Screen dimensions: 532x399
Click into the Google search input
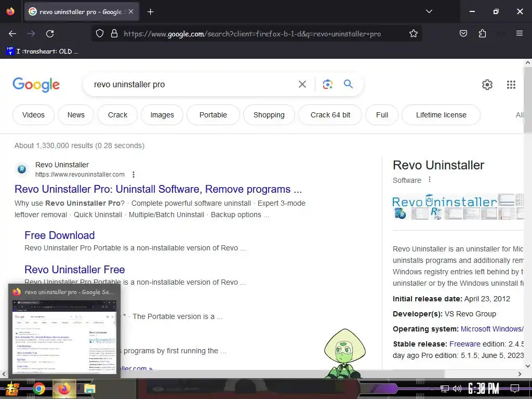(193, 85)
